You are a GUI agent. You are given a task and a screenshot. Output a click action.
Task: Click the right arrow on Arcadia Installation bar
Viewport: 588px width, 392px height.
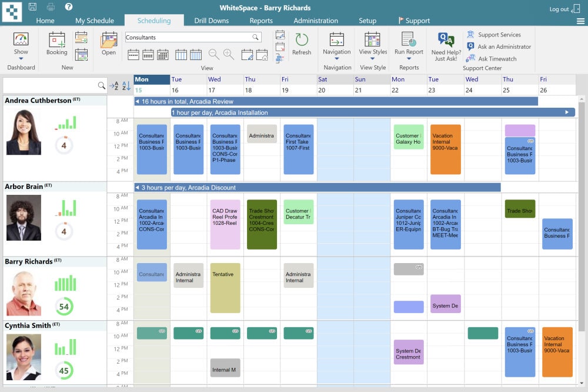567,112
